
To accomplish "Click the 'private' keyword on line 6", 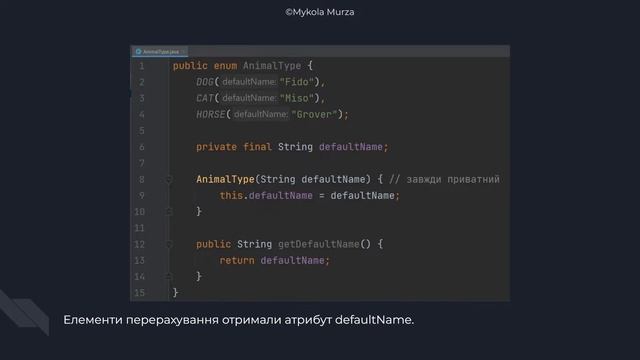I will pos(216,147).
